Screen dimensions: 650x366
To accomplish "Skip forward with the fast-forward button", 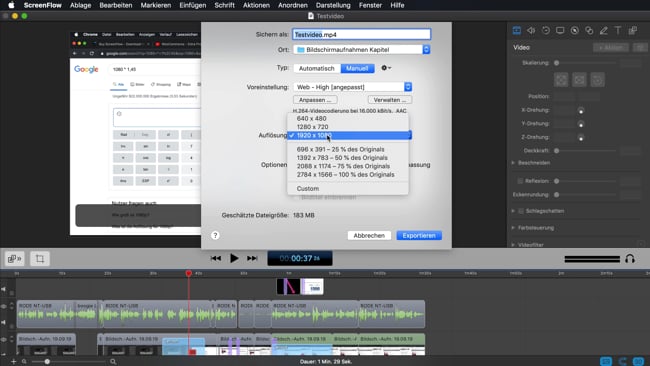I will [x=252, y=258].
